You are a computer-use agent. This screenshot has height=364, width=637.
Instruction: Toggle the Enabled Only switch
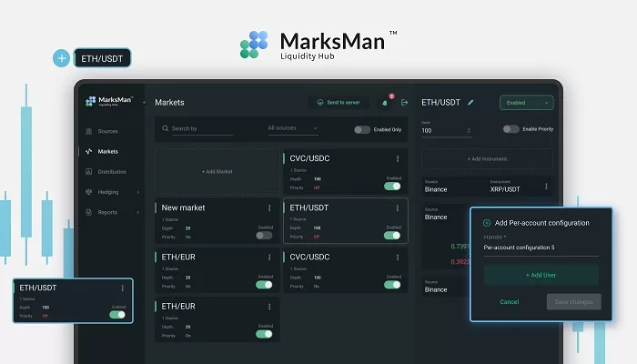pyautogui.click(x=362, y=129)
